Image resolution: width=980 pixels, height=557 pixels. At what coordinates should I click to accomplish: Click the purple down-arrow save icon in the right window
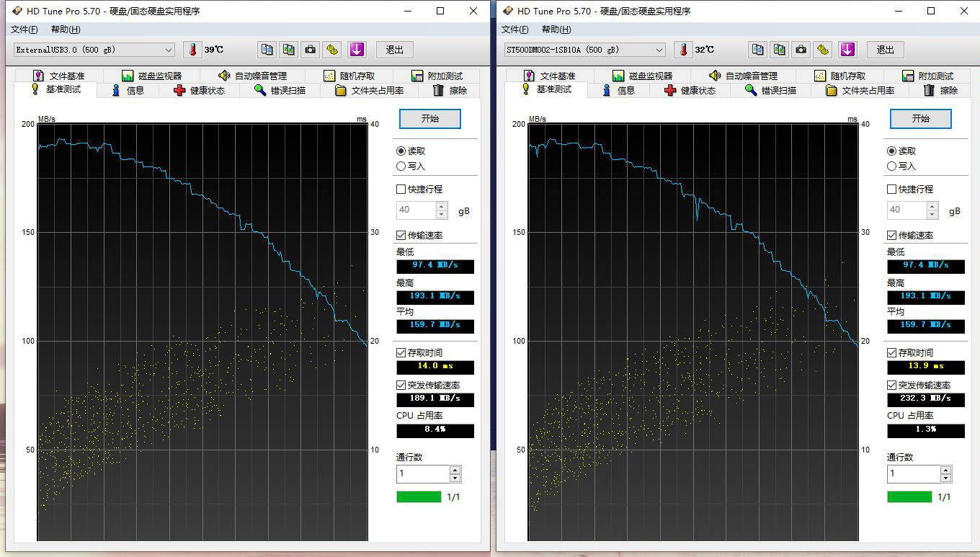[847, 50]
